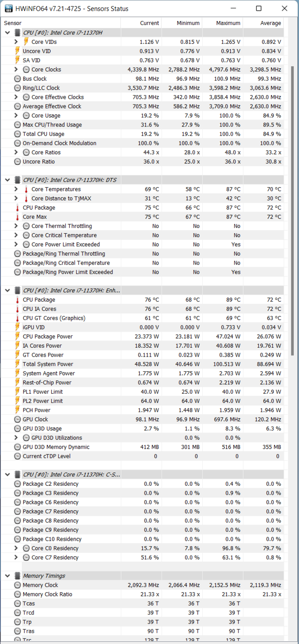The height and width of the screenshot is (644, 299).
Task: Click the Uncore VID lightning icon
Action: coord(17,51)
